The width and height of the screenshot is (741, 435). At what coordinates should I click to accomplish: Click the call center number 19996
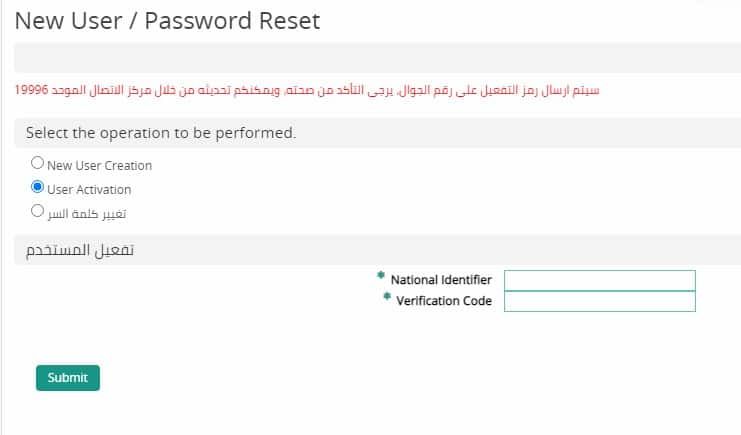coord(31,90)
